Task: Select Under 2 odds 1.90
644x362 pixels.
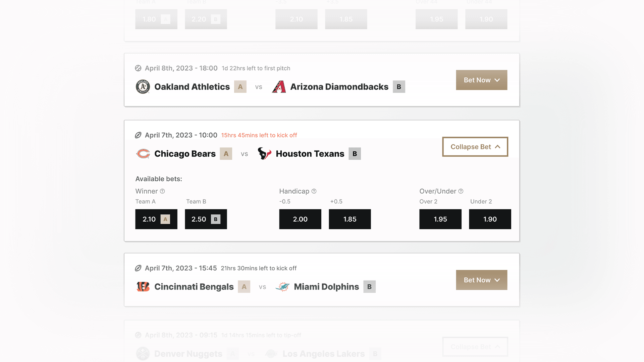Action: click(x=490, y=219)
